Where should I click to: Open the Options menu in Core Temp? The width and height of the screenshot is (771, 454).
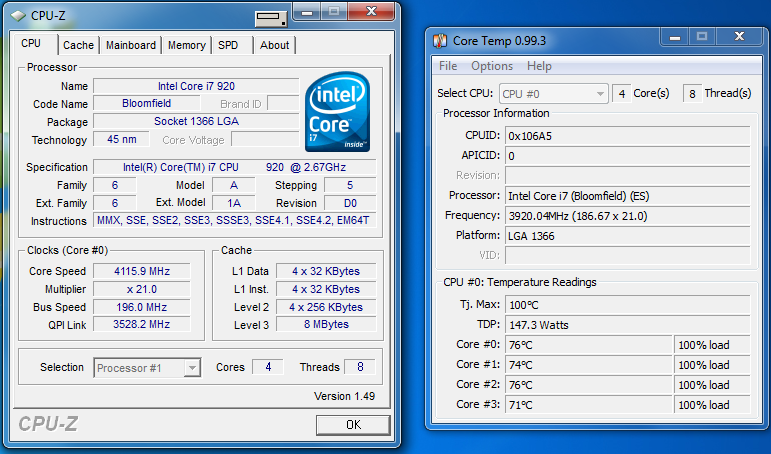491,66
